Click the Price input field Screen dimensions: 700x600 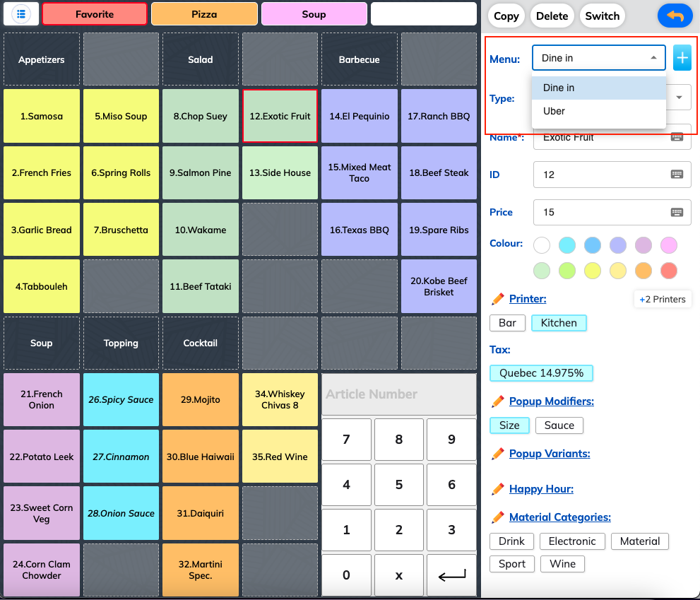tap(612, 212)
